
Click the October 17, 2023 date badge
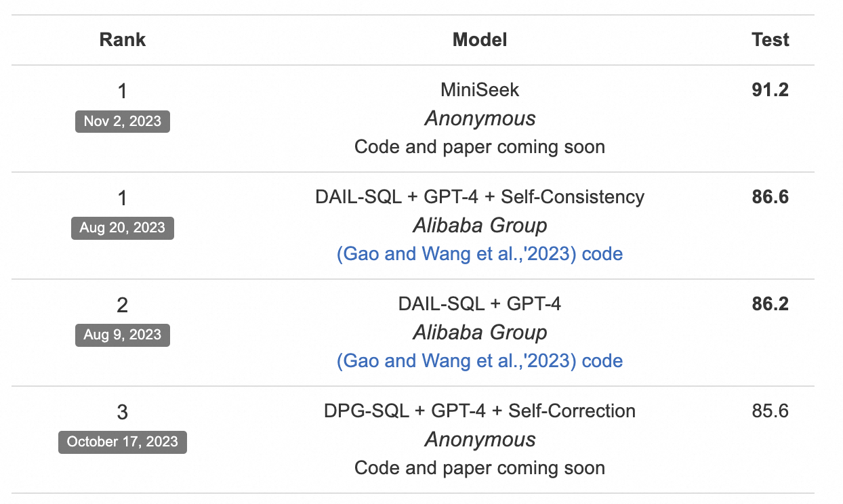tap(122, 442)
